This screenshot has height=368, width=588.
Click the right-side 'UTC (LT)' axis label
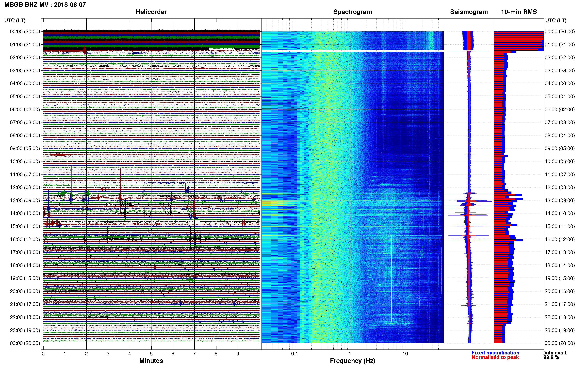pos(556,20)
